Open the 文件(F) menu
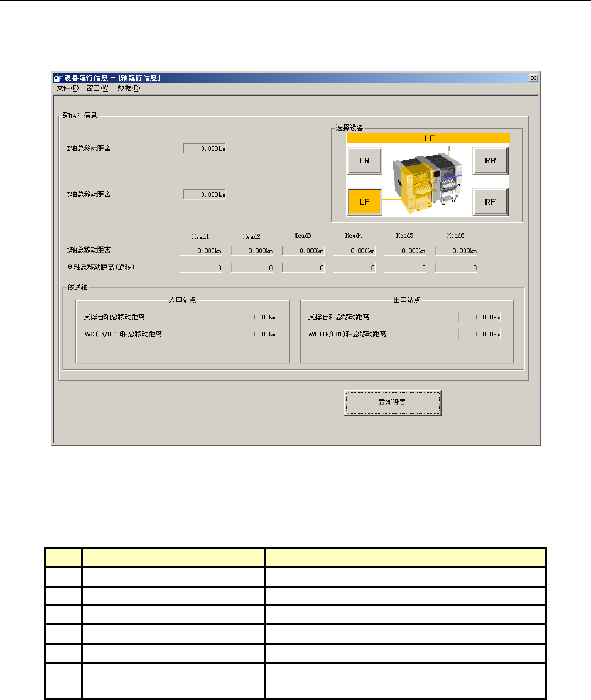This screenshot has height=700, width=591. click(x=67, y=88)
